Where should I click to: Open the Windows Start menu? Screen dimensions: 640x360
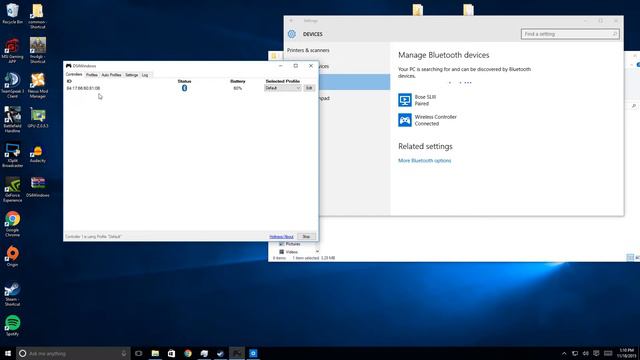[x=8, y=353]
